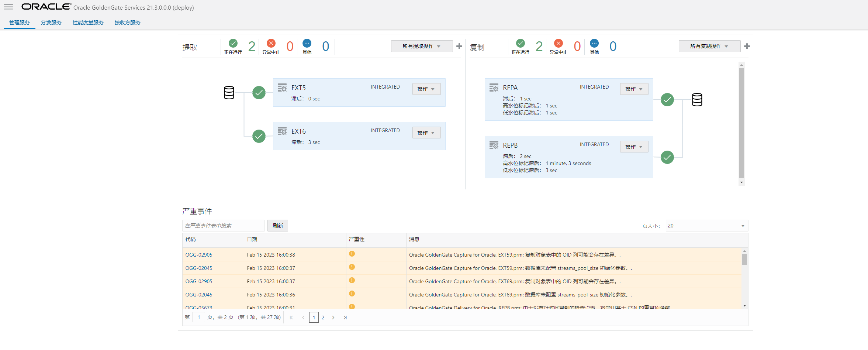Open OGG-02045 link dated 16:00:37
The width and height of the screenshot is (868, 350).
click(199, 268)
